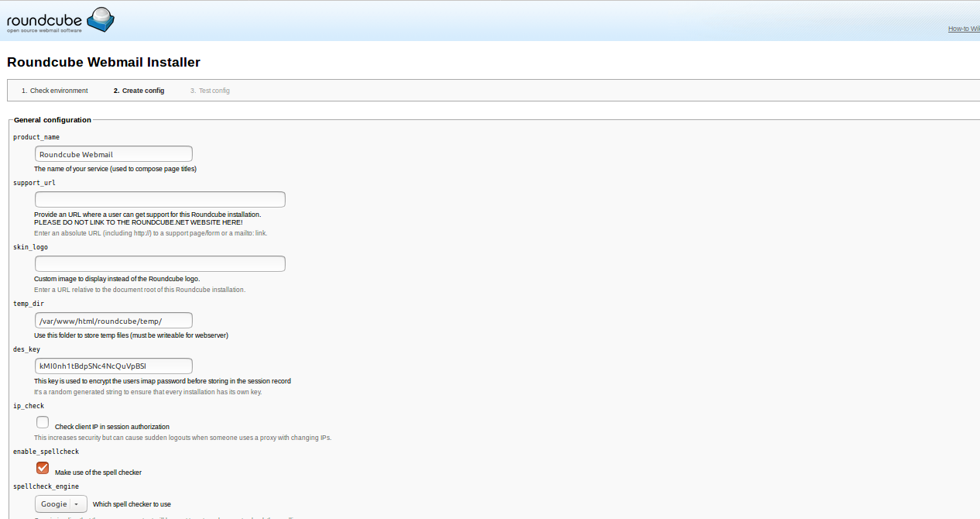Click the skin_logo input box
980x519 pixels.
[160, 263]
